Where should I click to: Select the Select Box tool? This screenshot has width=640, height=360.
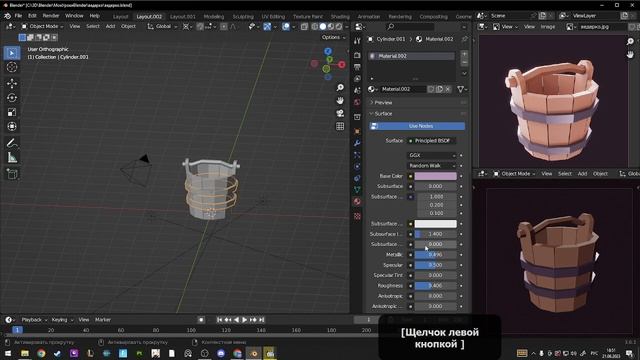[12, 53]
